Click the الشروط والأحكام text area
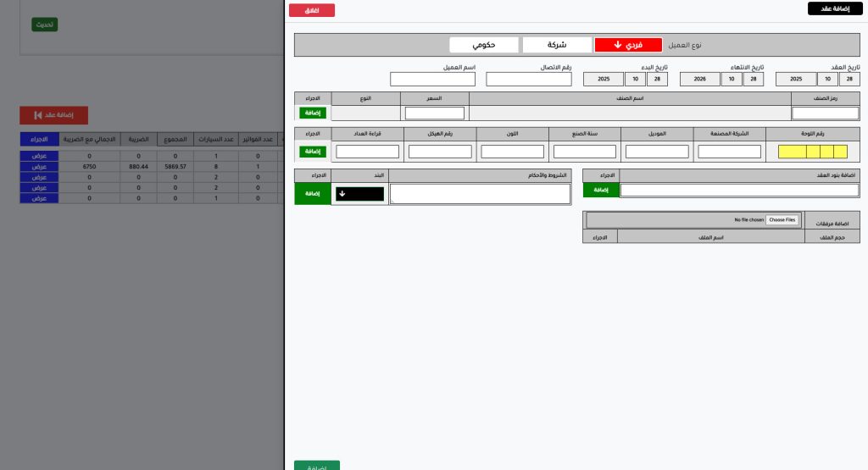 click(x=480, y=194)
